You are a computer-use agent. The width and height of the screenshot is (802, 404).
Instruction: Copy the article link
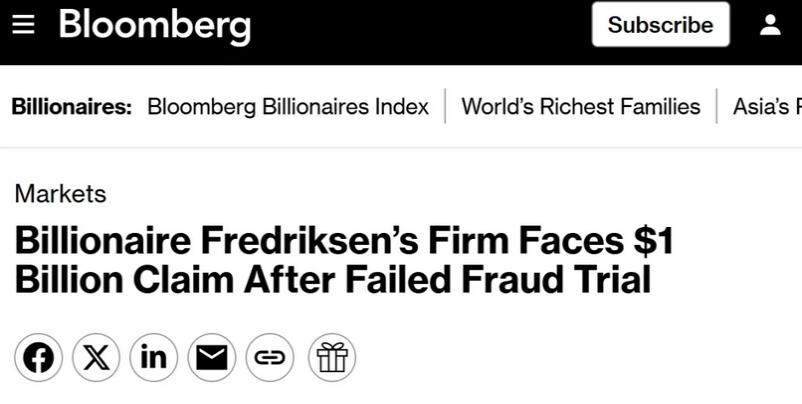[269, 358]
